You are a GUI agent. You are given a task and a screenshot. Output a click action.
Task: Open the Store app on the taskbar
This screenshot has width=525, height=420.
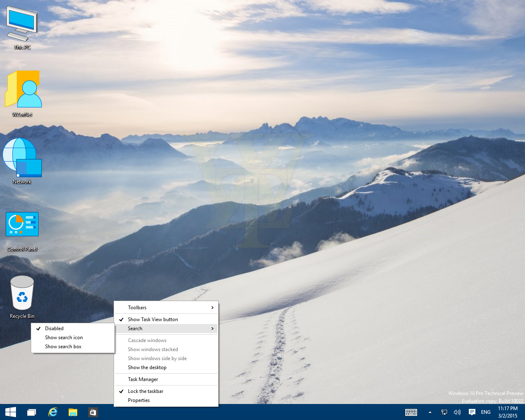pos(93,412)
